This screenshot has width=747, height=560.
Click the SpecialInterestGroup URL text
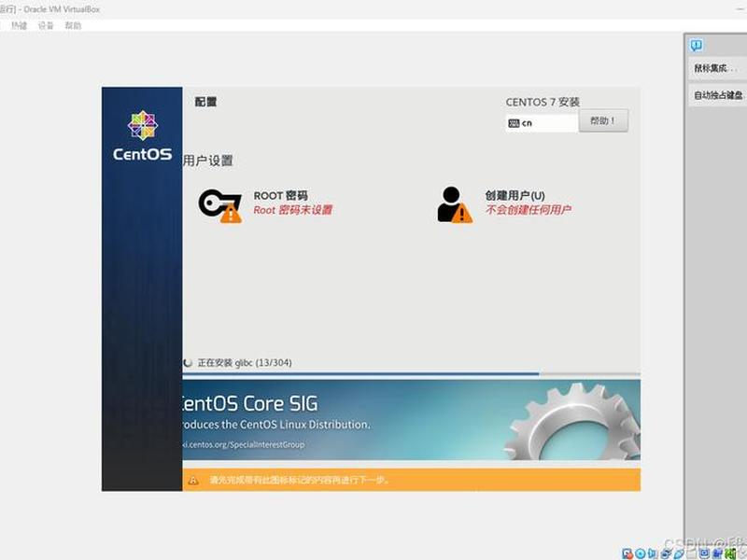[244, 445]
